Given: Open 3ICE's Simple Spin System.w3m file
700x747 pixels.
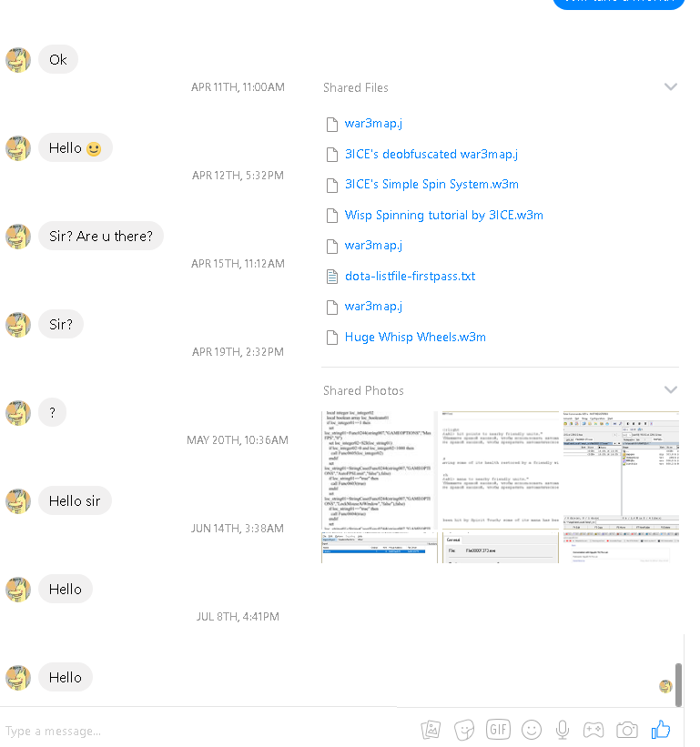Looking at the screenshot, I should coord(431,185).
